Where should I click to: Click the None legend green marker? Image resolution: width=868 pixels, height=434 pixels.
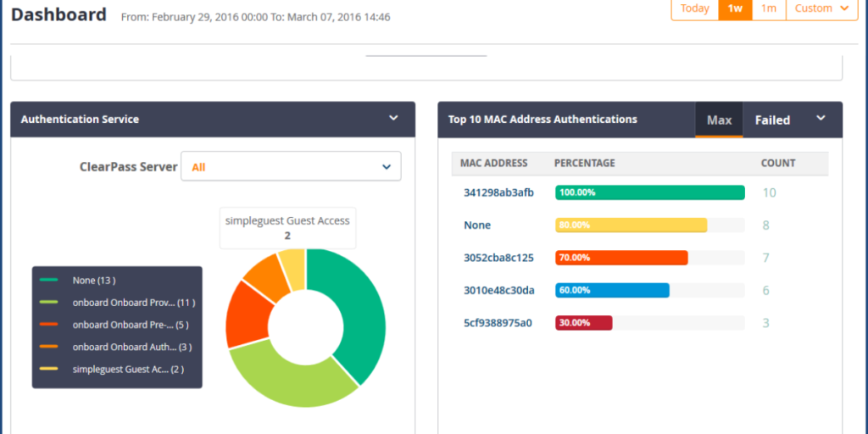point(48,280)
